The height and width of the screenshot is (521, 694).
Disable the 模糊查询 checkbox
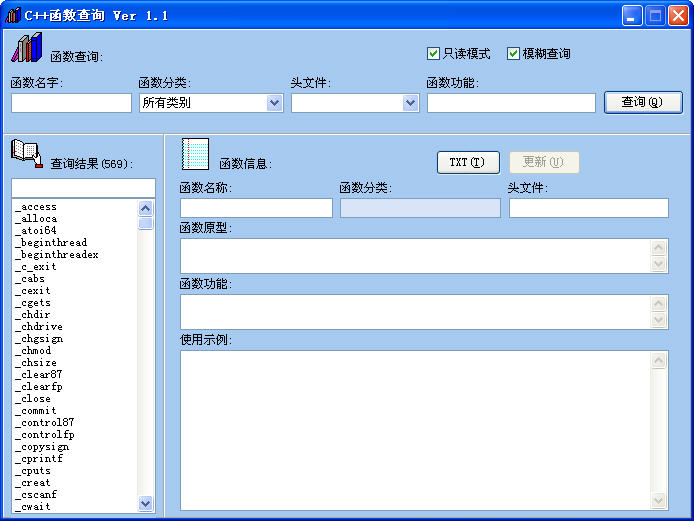514,54
